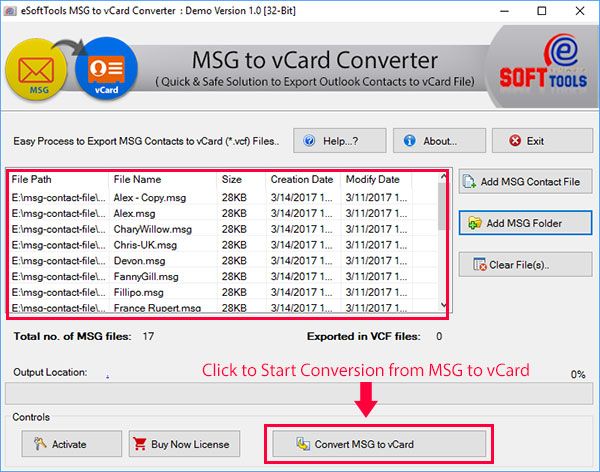Sort by Size column header

coord(241,179)
